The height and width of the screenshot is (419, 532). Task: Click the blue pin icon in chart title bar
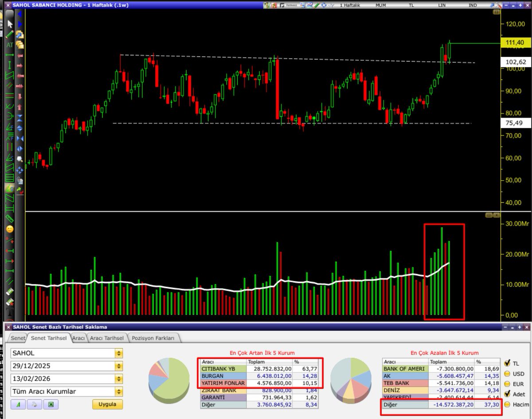[x=493, y=5]
